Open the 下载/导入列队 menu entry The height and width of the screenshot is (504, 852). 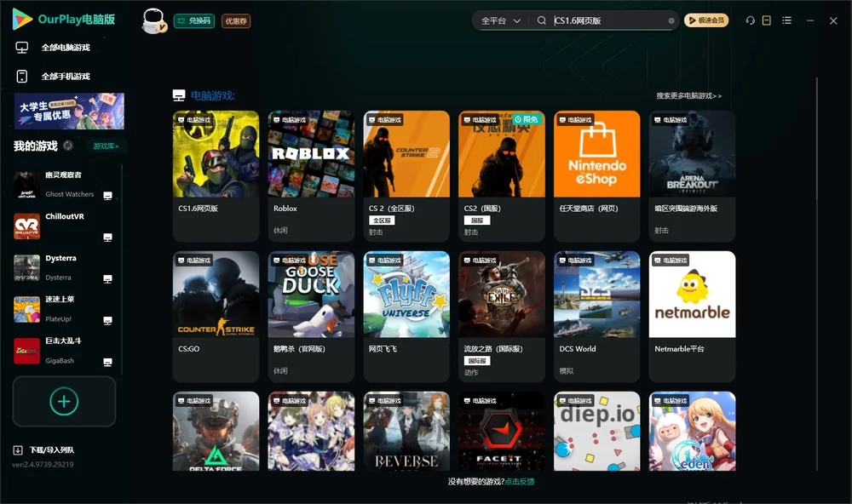[x=52, y=450]
